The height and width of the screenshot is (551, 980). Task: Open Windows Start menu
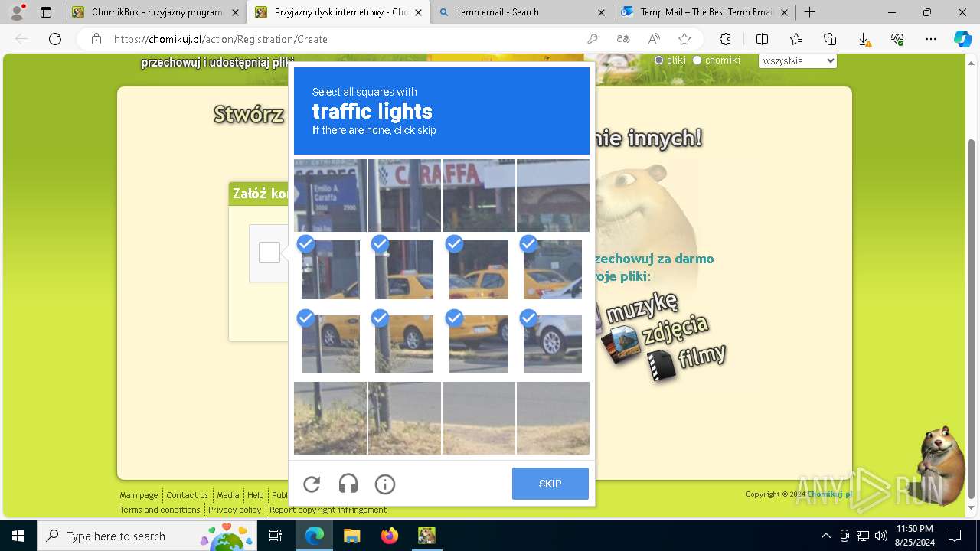point(18,536)
